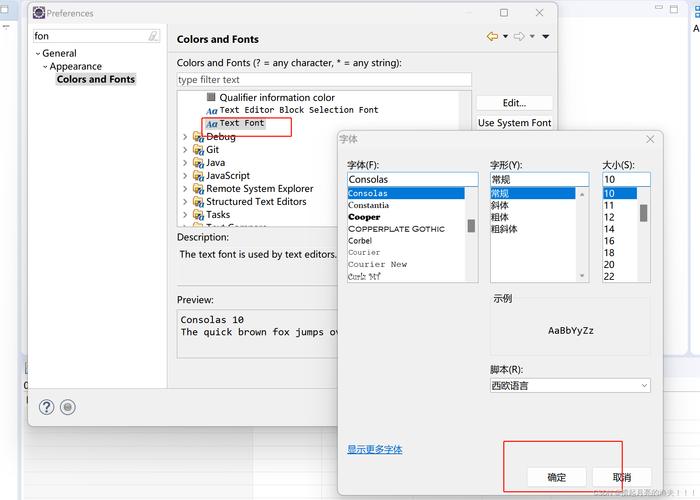Screen dimensions: 700x500
Task: Select 粗体 in the style list
Action: [x=500, y=217]
